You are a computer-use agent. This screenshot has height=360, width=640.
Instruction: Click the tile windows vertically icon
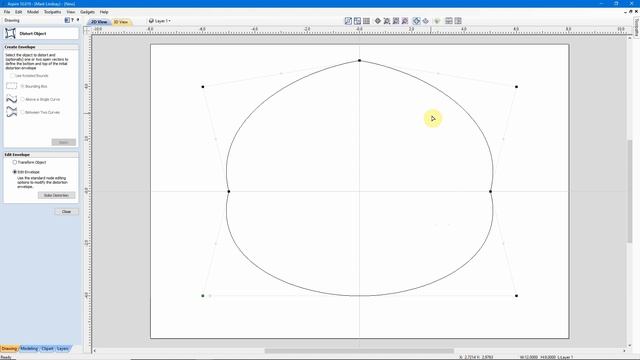pyautogui.click(x=458, y=21)
